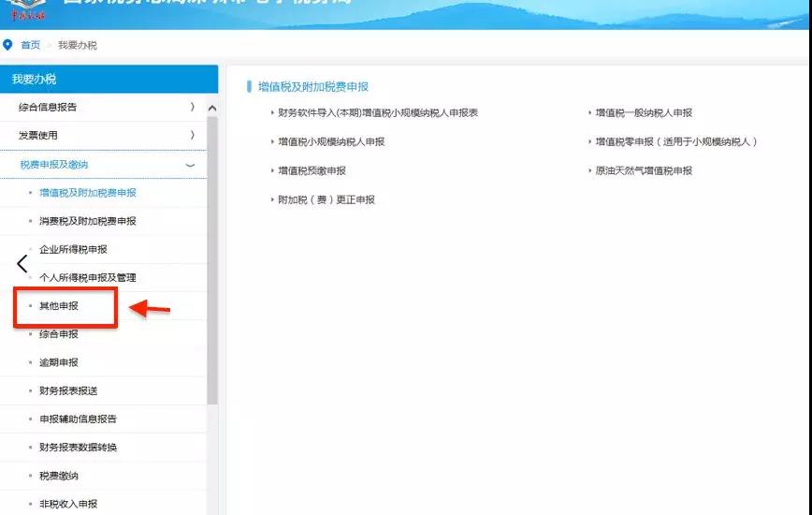Open 企业所得税申报 menu item
This screenshot has height=515, width=812.
pyautogui.click(x=73, y=250)
